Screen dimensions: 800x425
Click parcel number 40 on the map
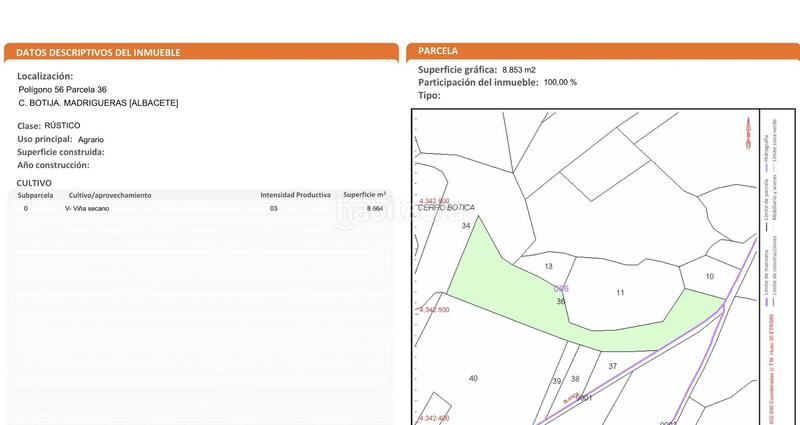[473, 377]
